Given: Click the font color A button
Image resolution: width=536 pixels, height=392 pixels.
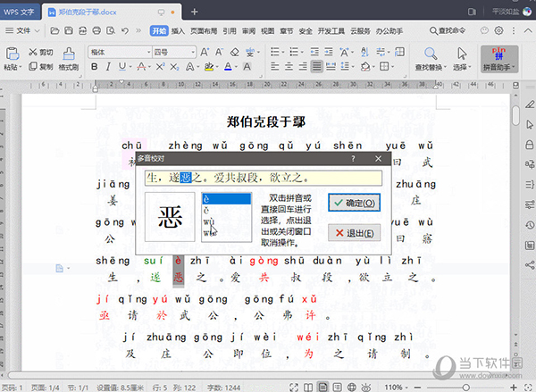Looking at the screenshot, I should point(228,66).
